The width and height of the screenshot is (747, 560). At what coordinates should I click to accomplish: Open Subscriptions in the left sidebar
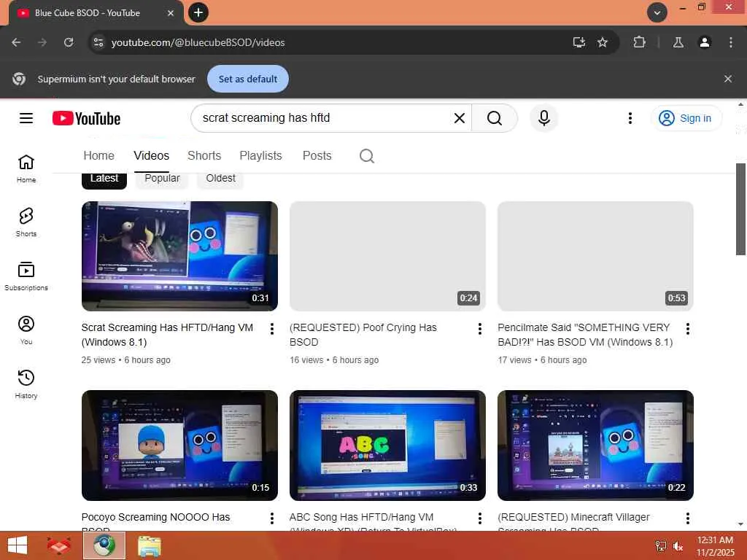coord(26,276)
